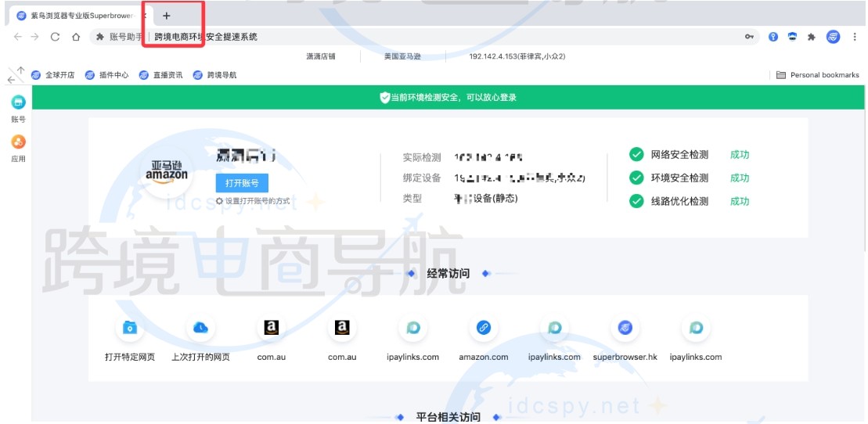The image size is (868, 424).
Task: Click the Amazon 亚马逊 account logo
Action: tap(166, 173)
